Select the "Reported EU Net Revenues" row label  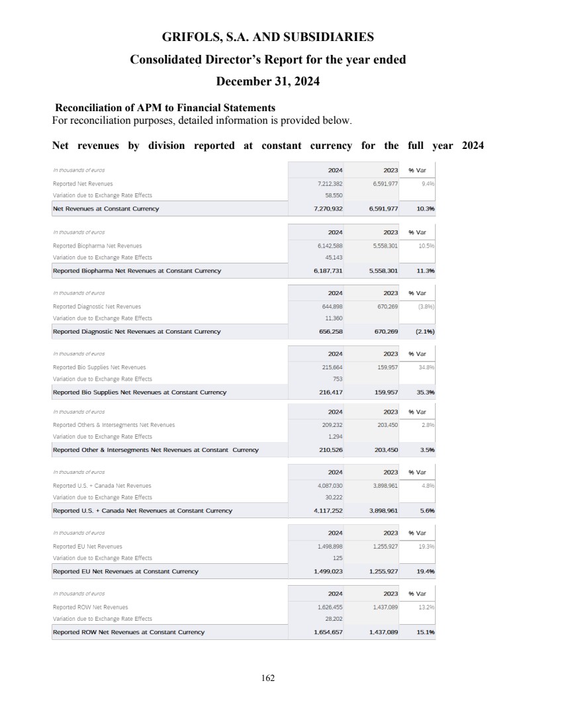(x=87, y=547)
